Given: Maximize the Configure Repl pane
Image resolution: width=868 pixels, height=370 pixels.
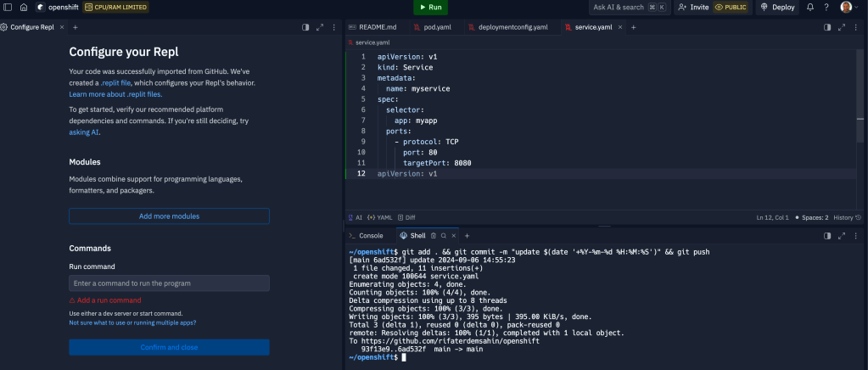Looking at the screenshot, I should tap(319, 27).
